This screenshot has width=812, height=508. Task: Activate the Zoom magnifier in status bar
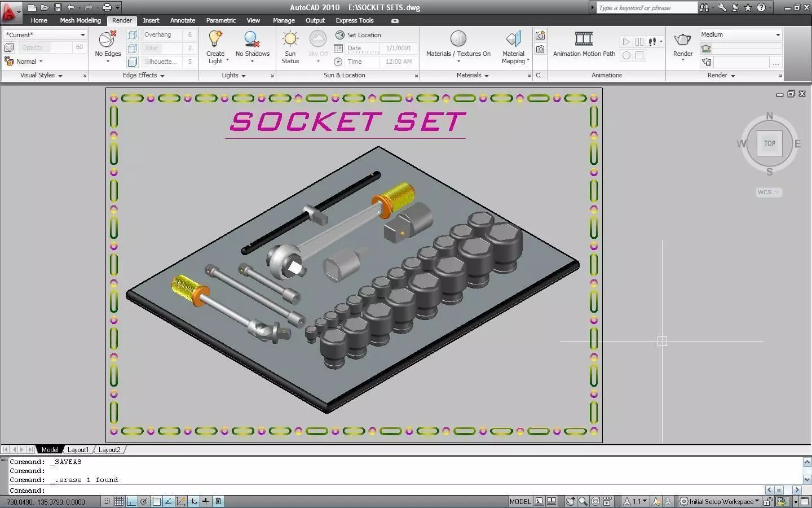(583, 501)
